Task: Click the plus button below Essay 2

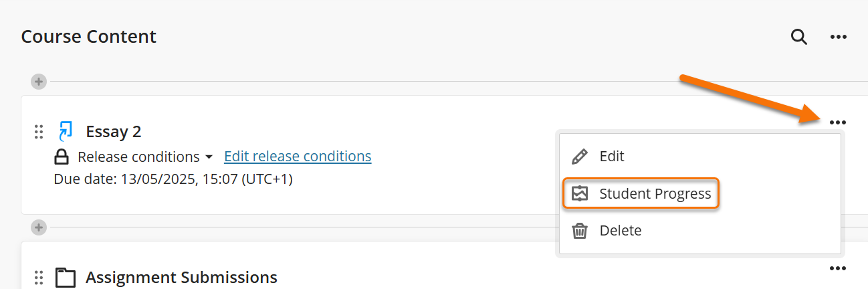Action: point(39,227)
